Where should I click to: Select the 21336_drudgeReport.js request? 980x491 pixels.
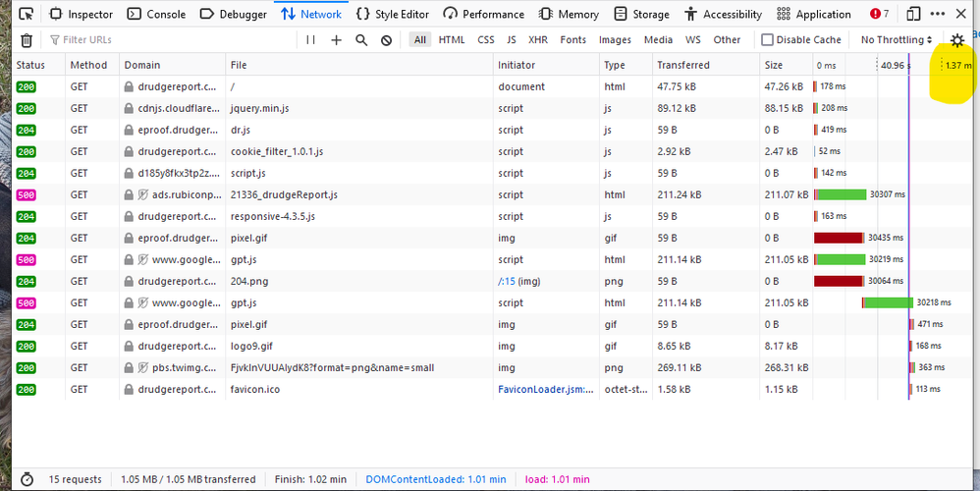(492, 194)
